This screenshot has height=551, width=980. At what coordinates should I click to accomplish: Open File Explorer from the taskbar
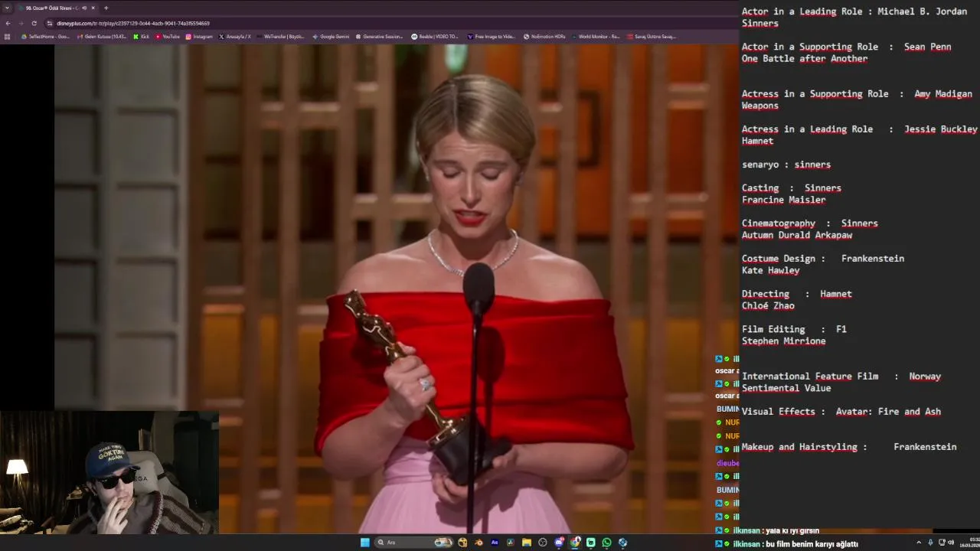pos(527,543)
